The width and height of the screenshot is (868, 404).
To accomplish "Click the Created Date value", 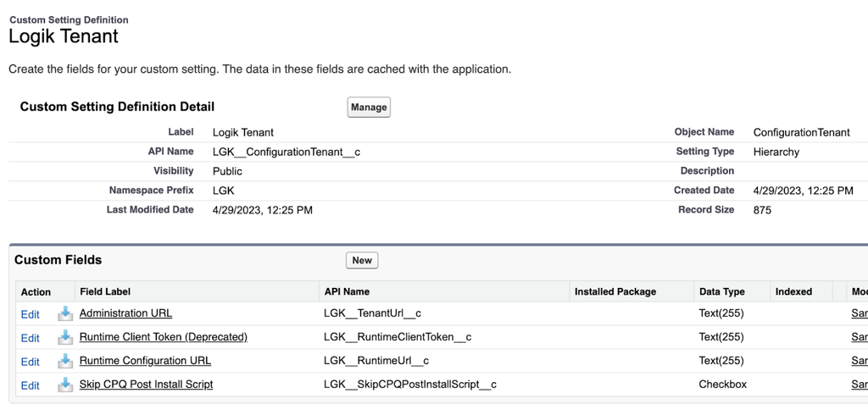I will [804, 191].
